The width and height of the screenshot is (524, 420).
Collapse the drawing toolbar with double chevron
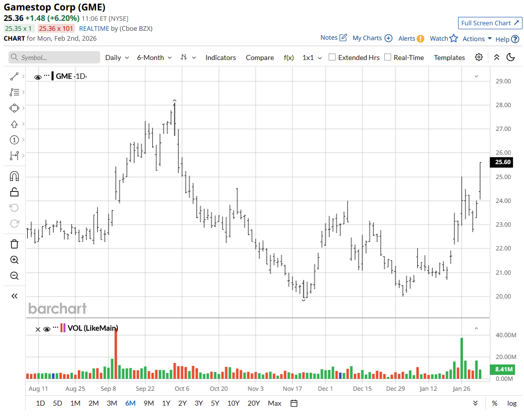pyautogui.click(x=14, y=296)
